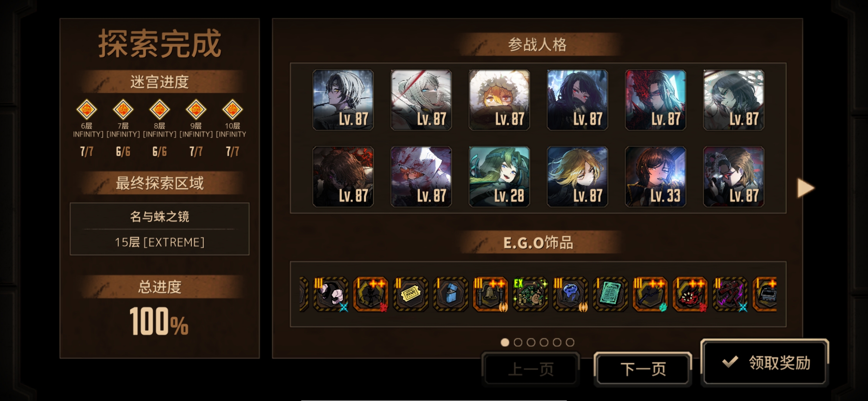Screen dimensions: 868x401
Task: Select the golden ticket E.G.O gift icon
Action: point(410,294)
